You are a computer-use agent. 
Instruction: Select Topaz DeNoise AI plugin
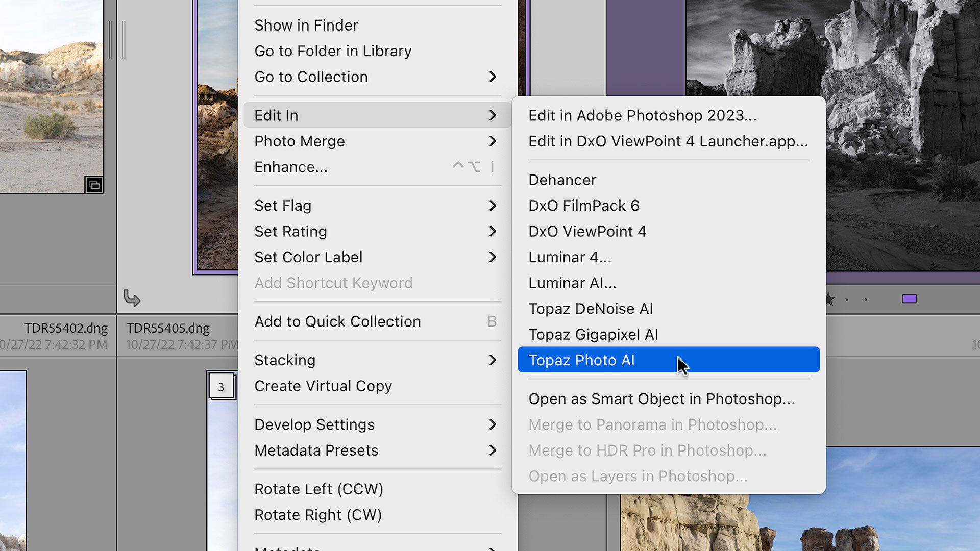[x=591, y=309]
